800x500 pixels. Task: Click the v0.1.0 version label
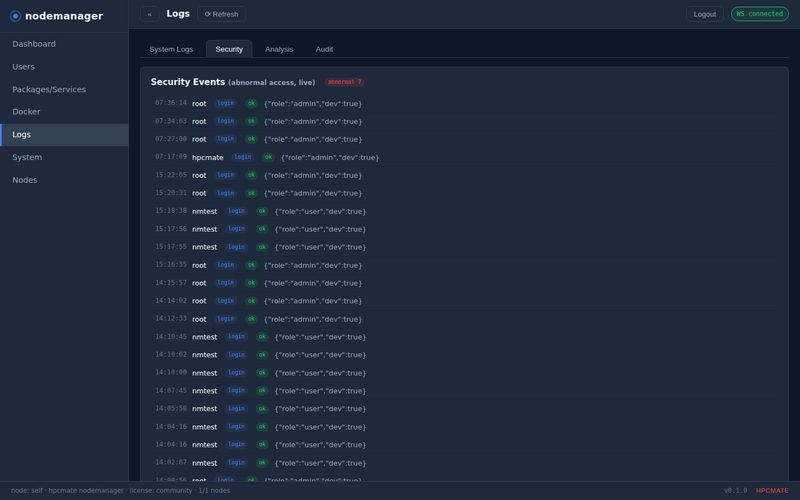(x=735, y=491)
